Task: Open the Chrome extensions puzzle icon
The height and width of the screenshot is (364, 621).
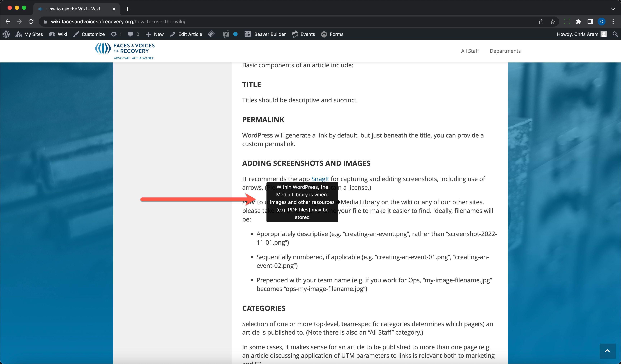Action: click(x=578, y=22)
